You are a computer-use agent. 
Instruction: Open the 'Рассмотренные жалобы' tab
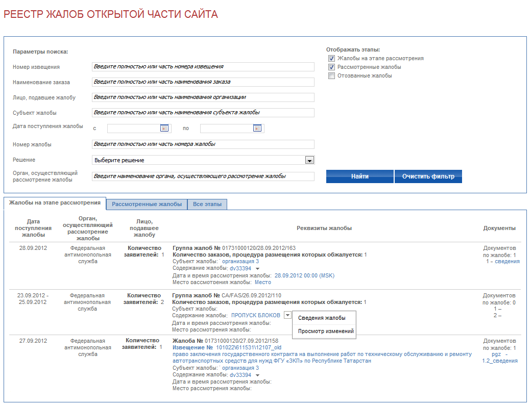click(147, 205)
